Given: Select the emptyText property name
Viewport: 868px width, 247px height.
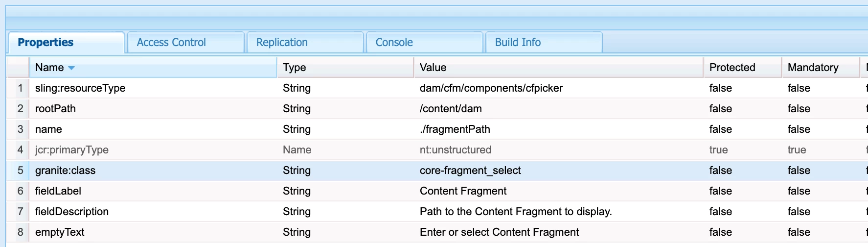Looking at the screenshot, I should [60, 232].
